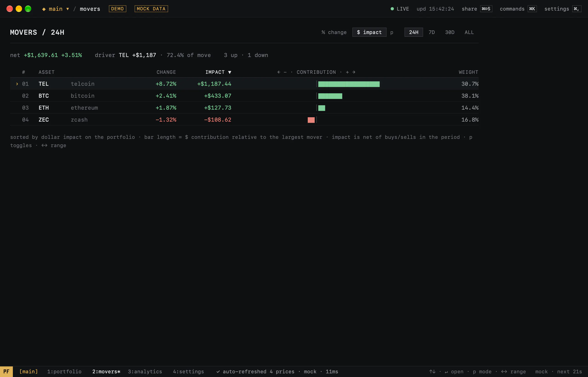Screen dimensions: 588x377
Task: Sort by WEIGHT column header
Action: (468, 72)
